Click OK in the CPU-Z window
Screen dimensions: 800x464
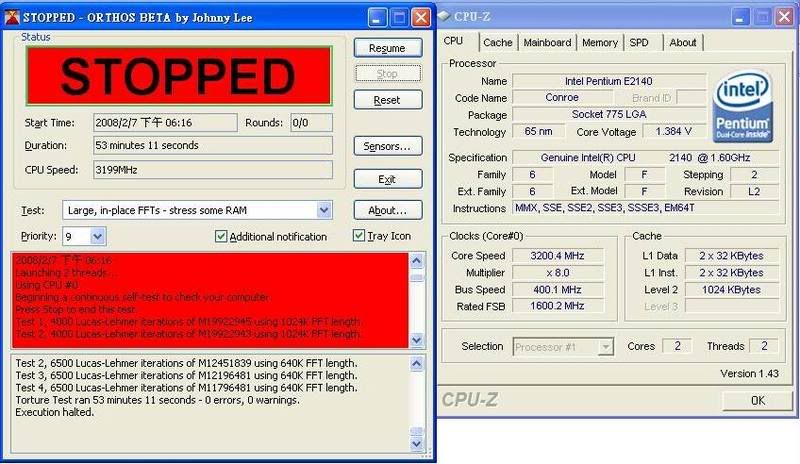[758, 400]
